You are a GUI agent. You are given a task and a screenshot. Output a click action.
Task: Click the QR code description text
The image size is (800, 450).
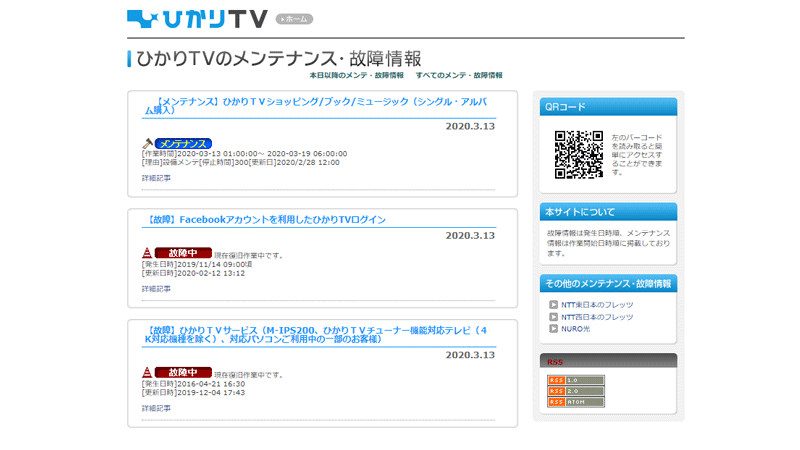(x=637, y=155)
